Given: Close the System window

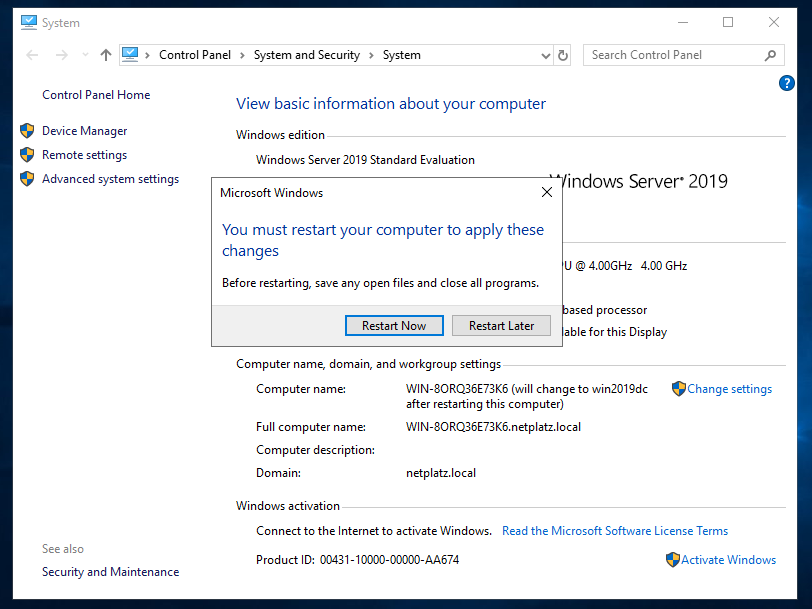Looking at the screenshot, I should [x=774, y=22].
